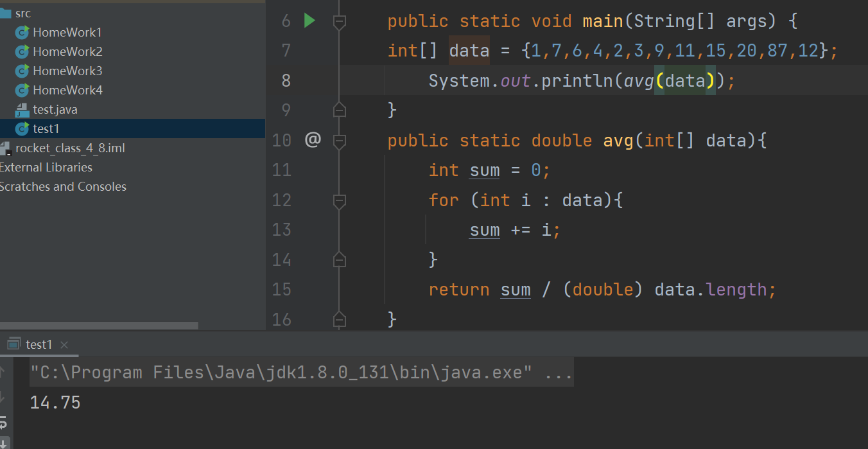
Task: Click the test.java file icon
Action: click(x=22, y=109)
